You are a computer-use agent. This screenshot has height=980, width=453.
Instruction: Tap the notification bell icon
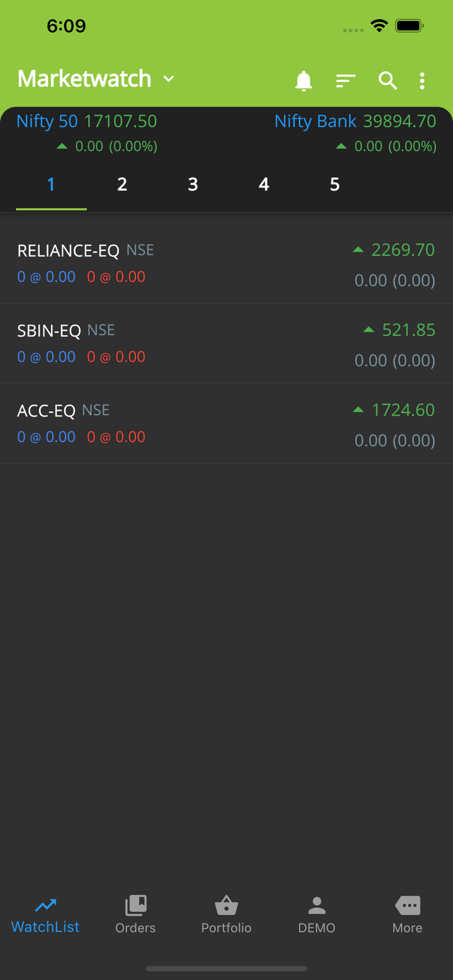pos(303,81)
